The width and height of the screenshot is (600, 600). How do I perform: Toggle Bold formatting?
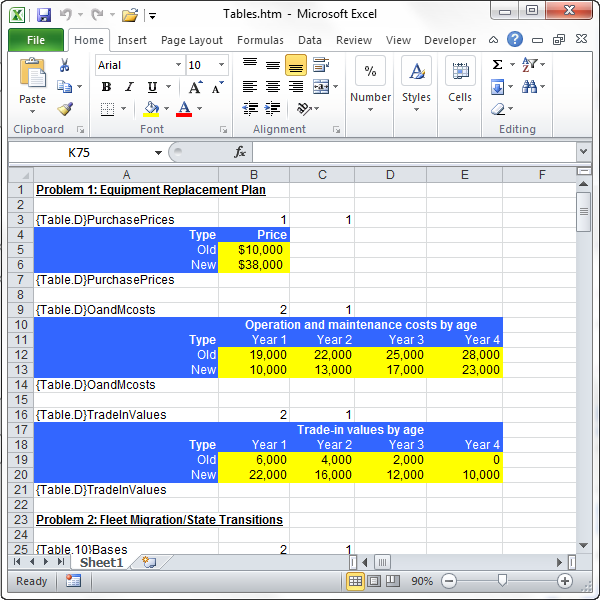click(106, 87)
